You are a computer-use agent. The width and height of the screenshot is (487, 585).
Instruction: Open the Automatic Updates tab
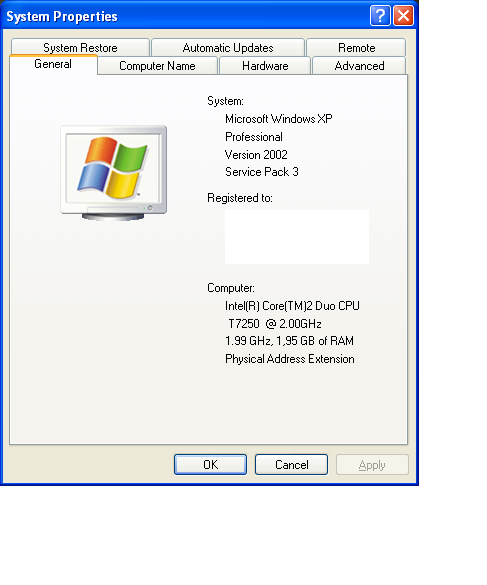[x=228, y=47]
